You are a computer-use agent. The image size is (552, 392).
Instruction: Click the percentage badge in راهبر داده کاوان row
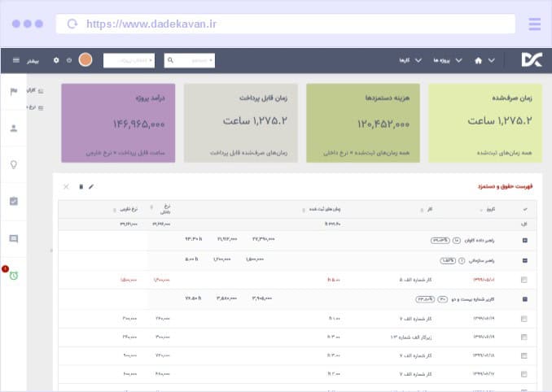tap(440, 241)
